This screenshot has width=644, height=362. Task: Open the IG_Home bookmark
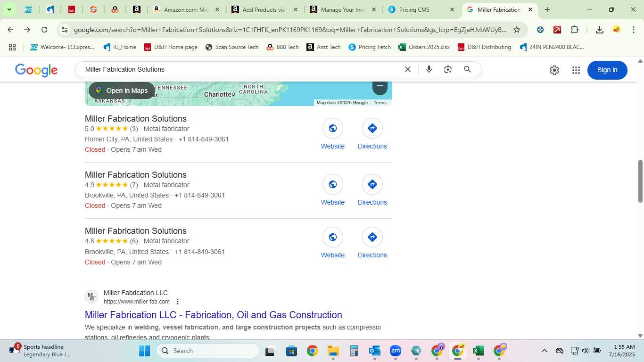[120, 47]
